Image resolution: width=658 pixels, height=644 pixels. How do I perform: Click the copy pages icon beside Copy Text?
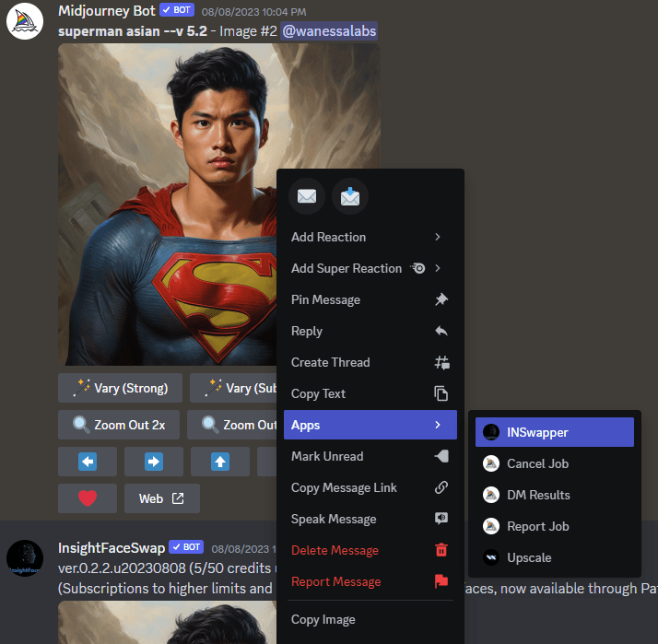tap(441, 393)
